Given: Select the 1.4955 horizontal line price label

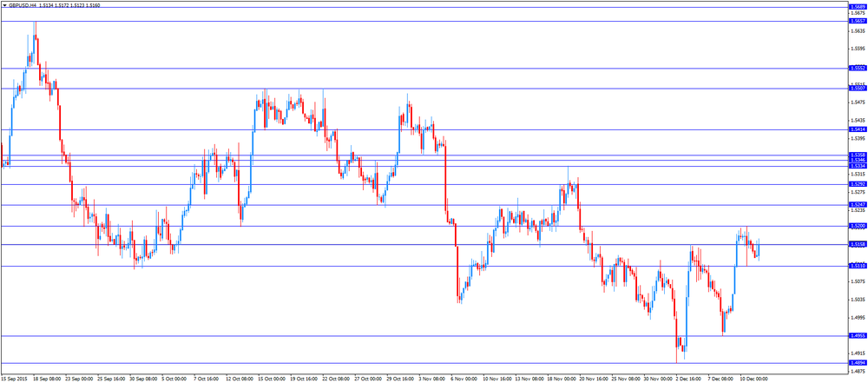Looking at the screenshot, I should (x=858, y=335).
